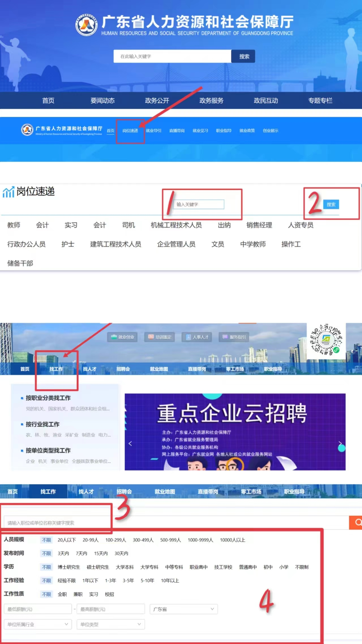
Task: Open the 就业创业 icon button
Action: click(x=123, y=337)
